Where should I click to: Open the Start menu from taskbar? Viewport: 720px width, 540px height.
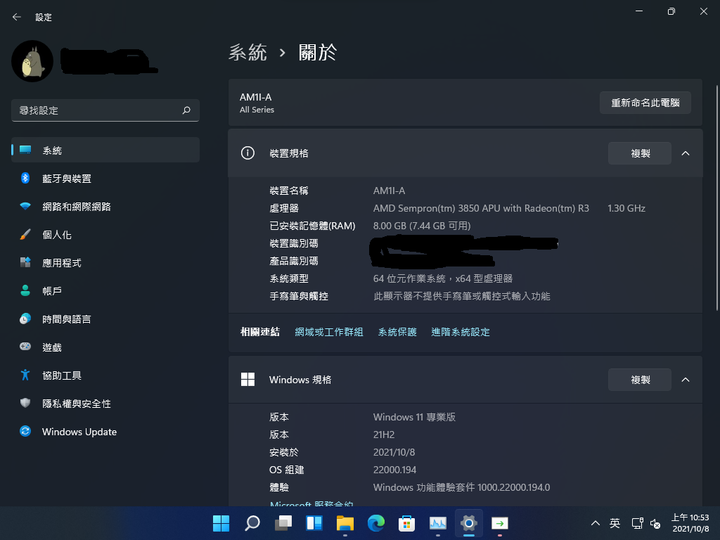[x=221, y=523]
